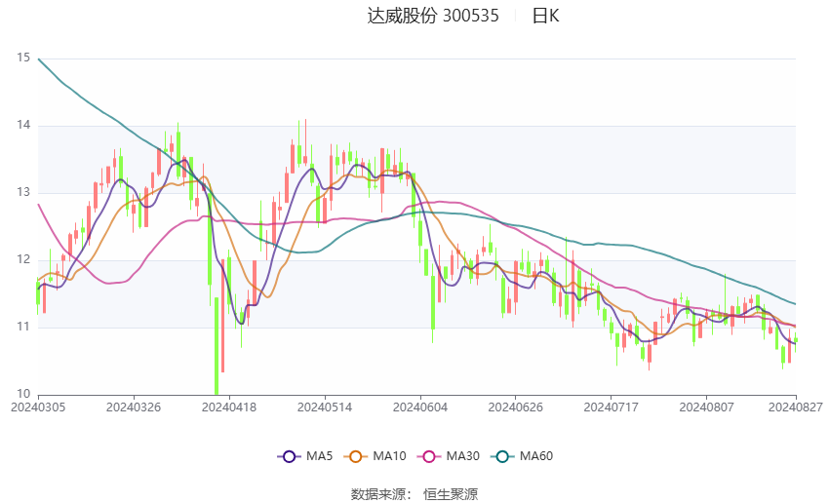Viewport: 829px width, 504px height.
Task: Click the 20240626 x-axis date label
Action: click(x=516, y=407)
